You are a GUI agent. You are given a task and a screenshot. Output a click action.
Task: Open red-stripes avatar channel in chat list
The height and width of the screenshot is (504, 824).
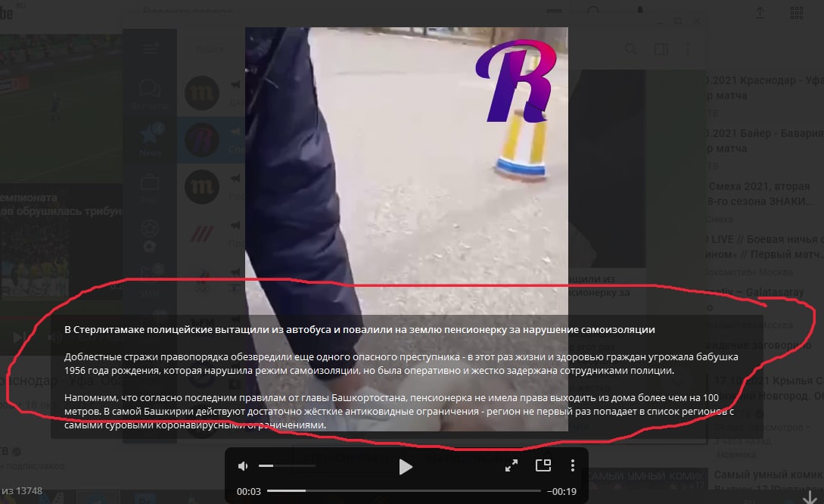[x=202, y=233]
